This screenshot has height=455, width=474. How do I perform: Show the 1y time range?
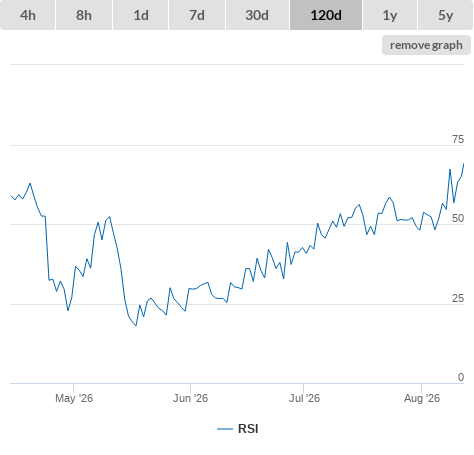(390, 15)
